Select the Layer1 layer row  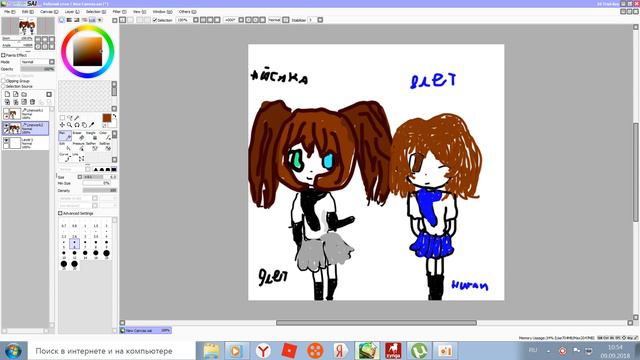[x=25, y=143]
